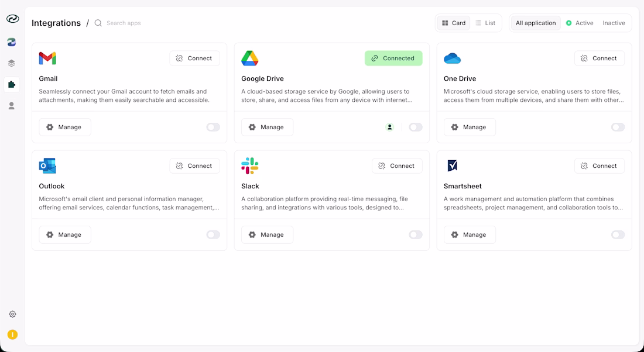Connect the Outlook integration
The height and width of the screenshot is (352, 644).
click(195, 165)
